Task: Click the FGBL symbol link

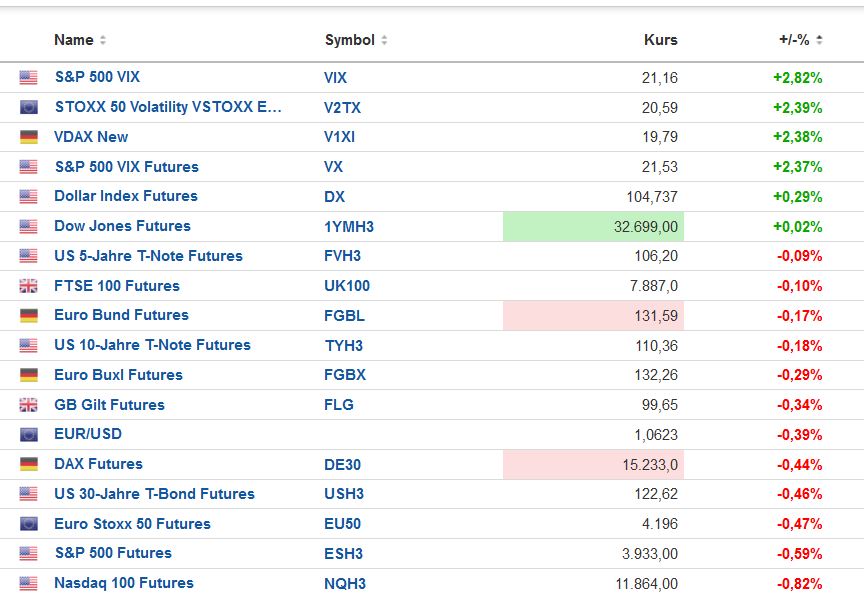Action: tap(344, 316)
